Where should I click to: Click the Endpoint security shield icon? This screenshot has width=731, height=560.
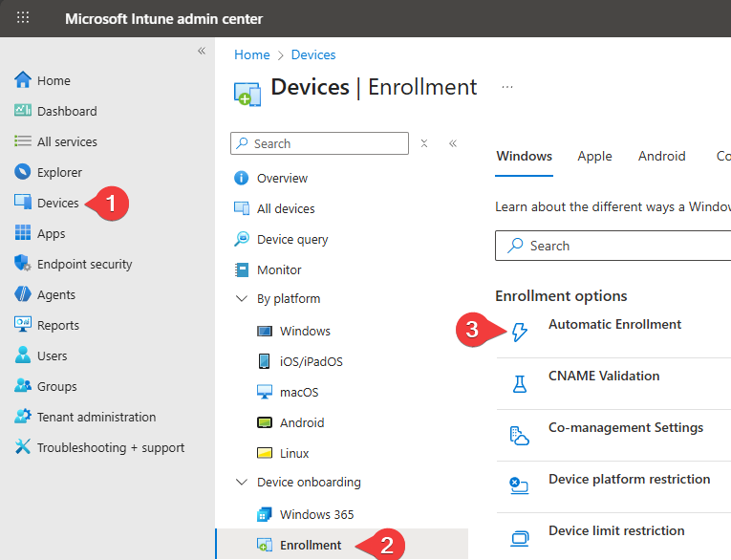[x=23, y=264]
